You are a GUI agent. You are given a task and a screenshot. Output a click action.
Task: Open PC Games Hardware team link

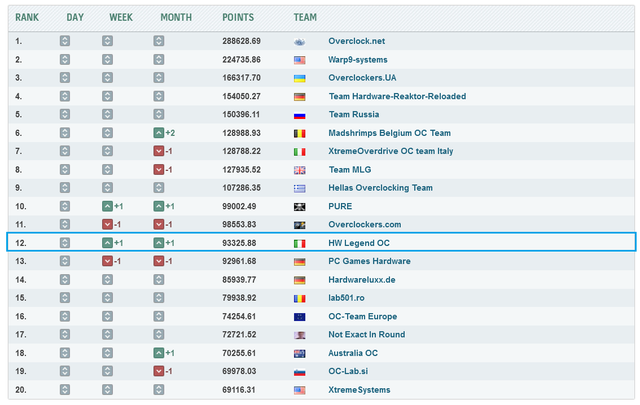[x=369, y=261]
